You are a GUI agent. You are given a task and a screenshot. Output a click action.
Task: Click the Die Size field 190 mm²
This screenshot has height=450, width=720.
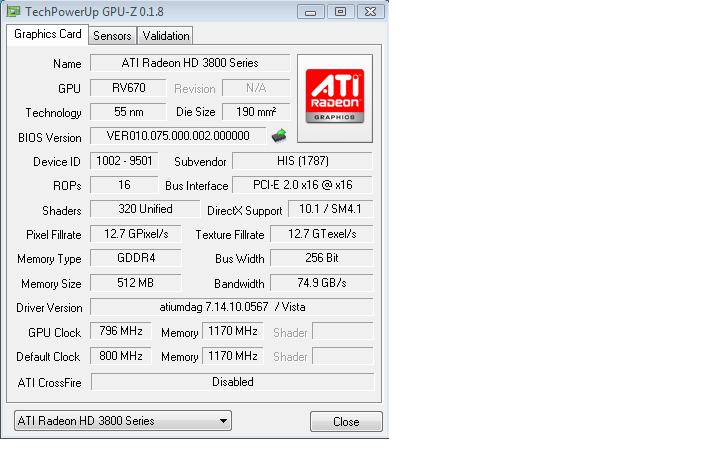pyautogui.click(x=256, y=112)
